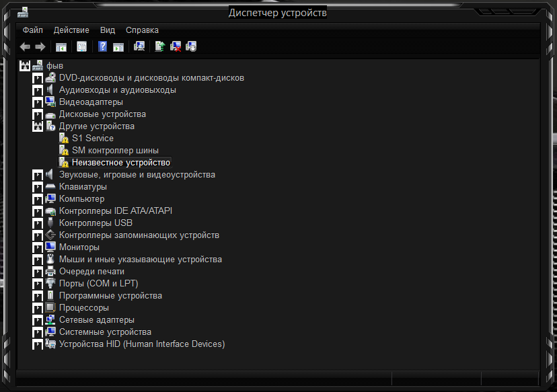Screen dimensions: 557x392
Task: Select Неизвестное устройство entry
Action: coord(121,162)
